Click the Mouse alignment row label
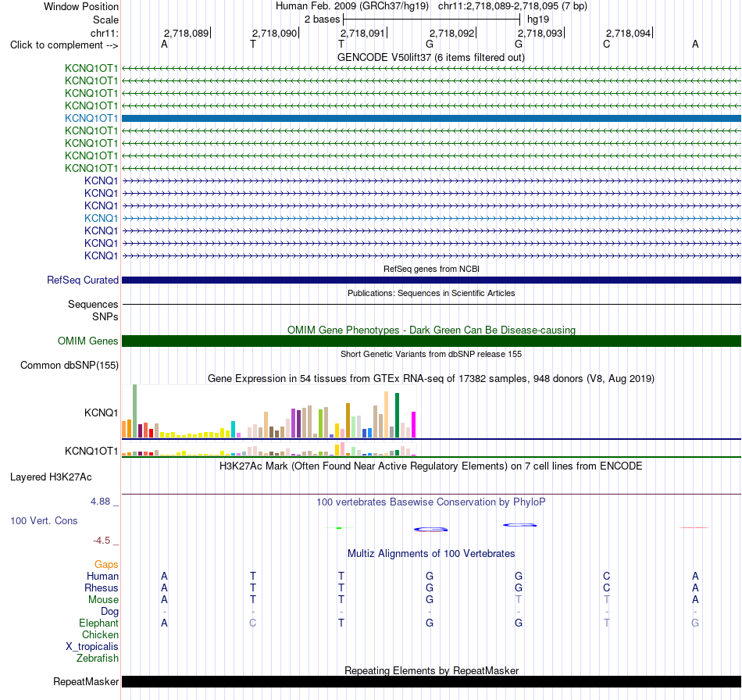This screenshot has height=700, width=742. click(x=103, y=600)
